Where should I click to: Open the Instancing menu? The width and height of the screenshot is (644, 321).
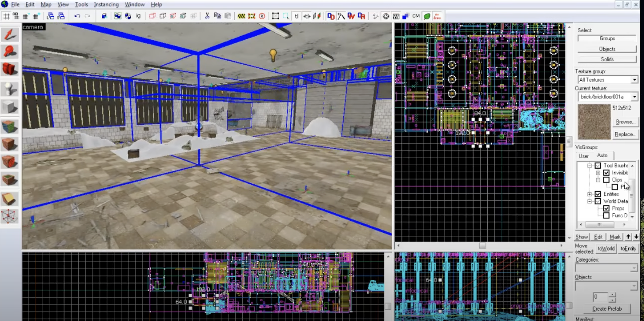pos(106,4)
